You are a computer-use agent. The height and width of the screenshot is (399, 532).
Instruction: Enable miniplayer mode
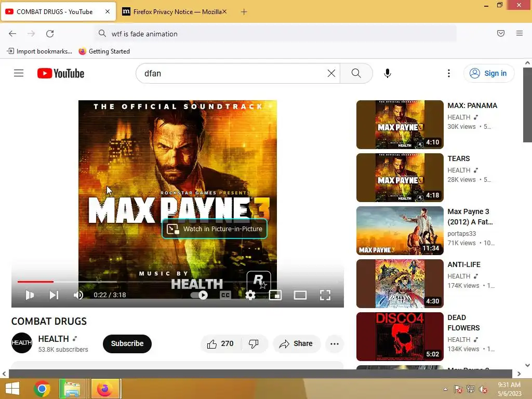tap(275, 295)
